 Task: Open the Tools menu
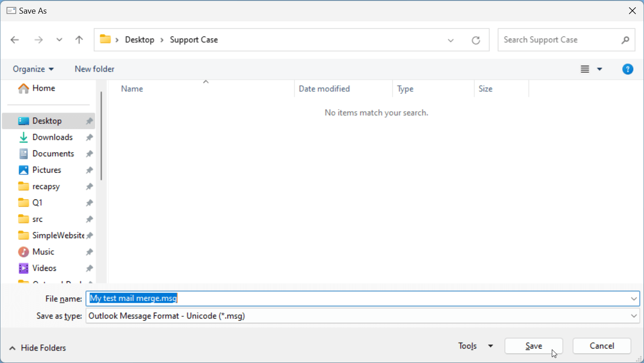(475, 346)
